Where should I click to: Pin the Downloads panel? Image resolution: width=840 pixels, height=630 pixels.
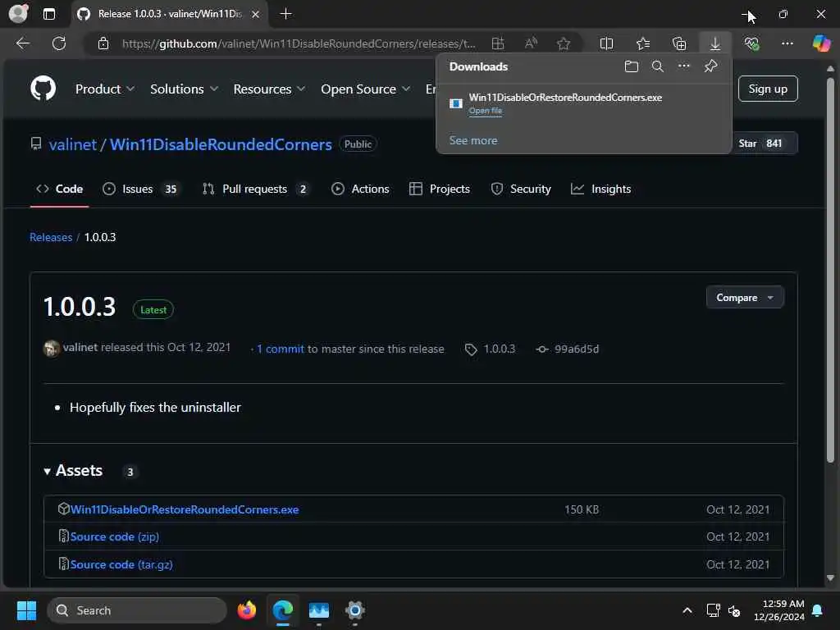click(x=710, y=66)
